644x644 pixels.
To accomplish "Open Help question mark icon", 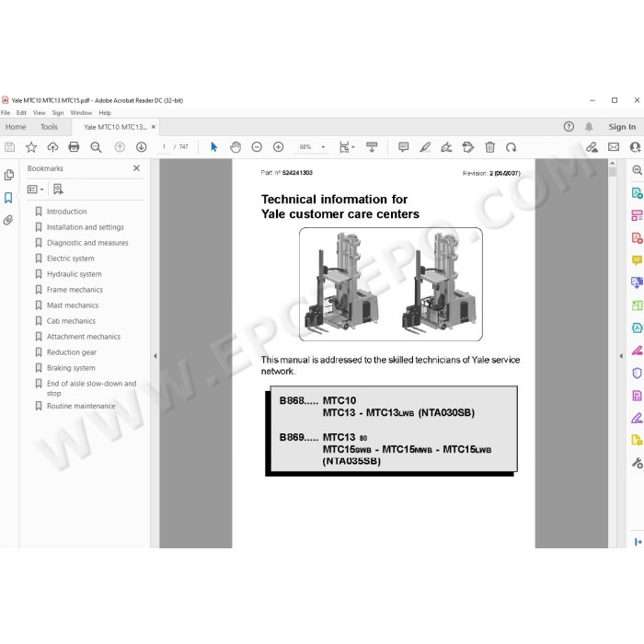I will point(569,127).
